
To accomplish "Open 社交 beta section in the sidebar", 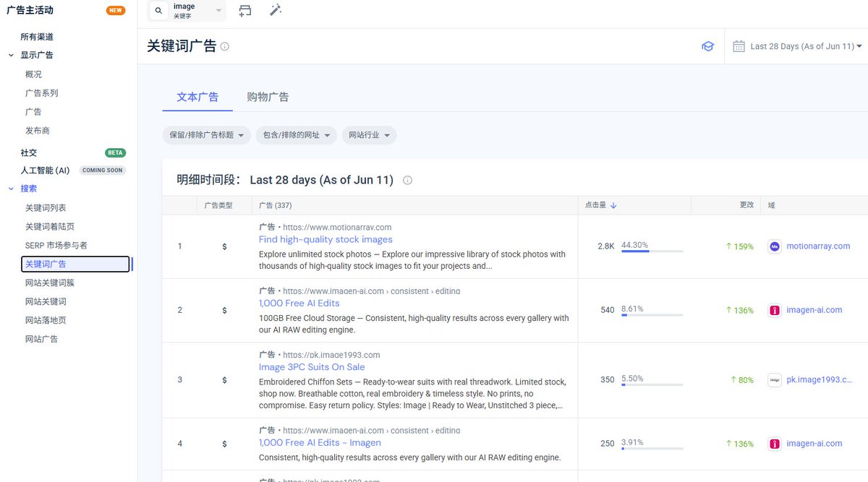I will [28, 152].
